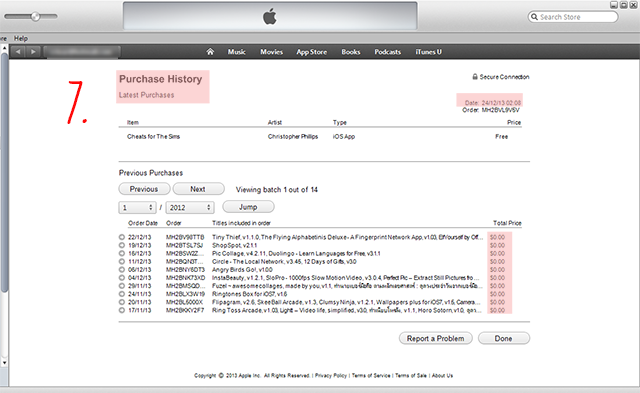
Task: Click the Secure Connection lock icon
Action: 475,77
